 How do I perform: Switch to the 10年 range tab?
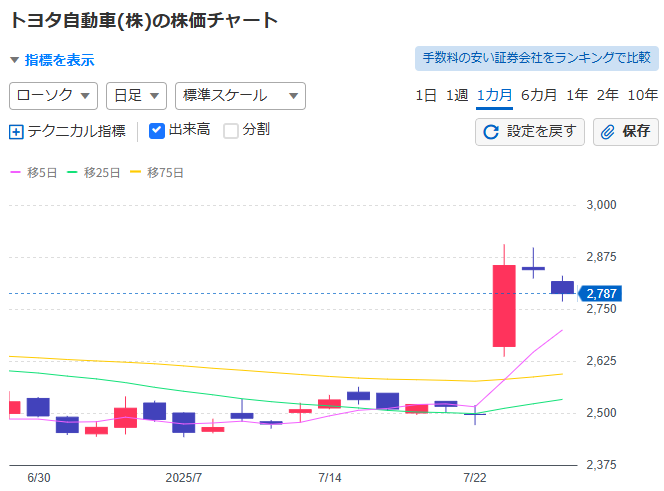coord(642,95)
